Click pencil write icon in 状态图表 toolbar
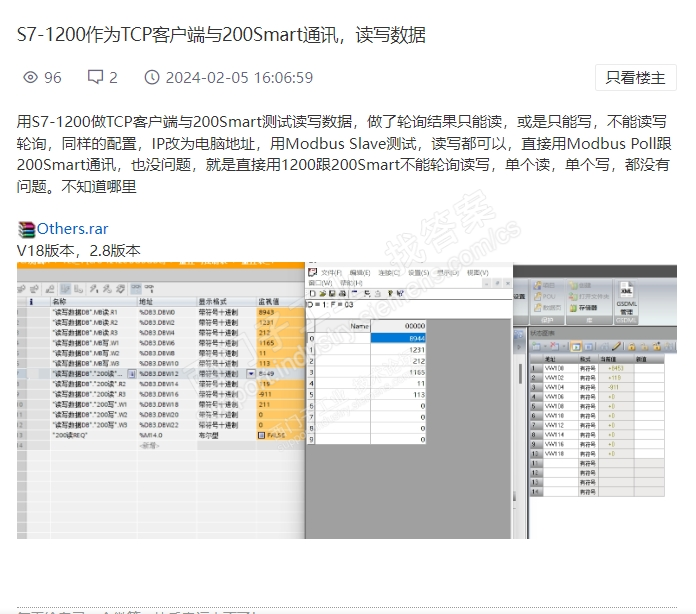Image resolution: width=696 pixels, height=614 pixels. (617, 346)
